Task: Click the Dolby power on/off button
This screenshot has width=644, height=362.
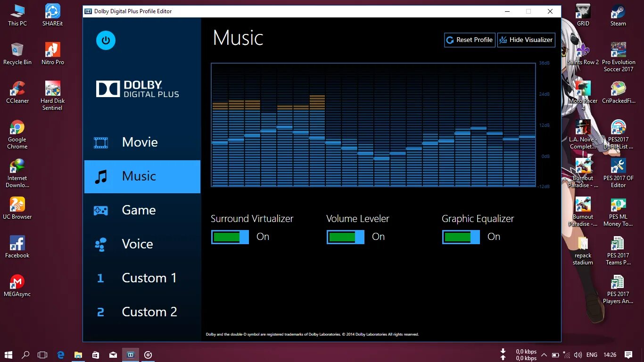Action: point(106,41)
